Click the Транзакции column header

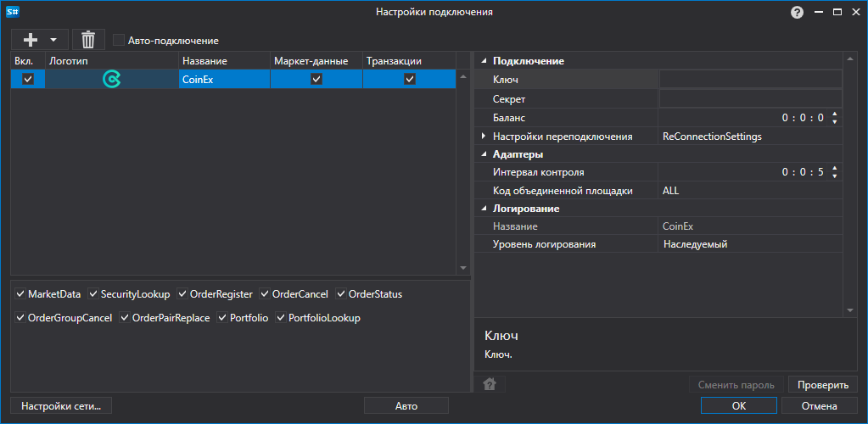[410, 61]
